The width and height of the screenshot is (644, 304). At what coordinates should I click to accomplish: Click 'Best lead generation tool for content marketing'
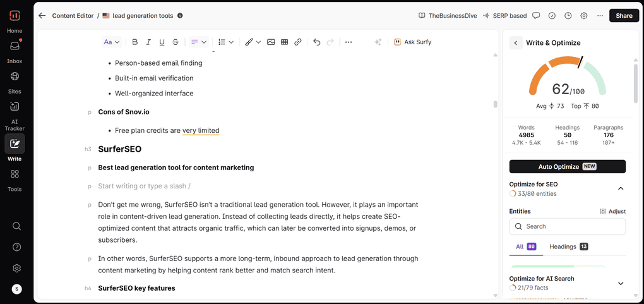176,167
